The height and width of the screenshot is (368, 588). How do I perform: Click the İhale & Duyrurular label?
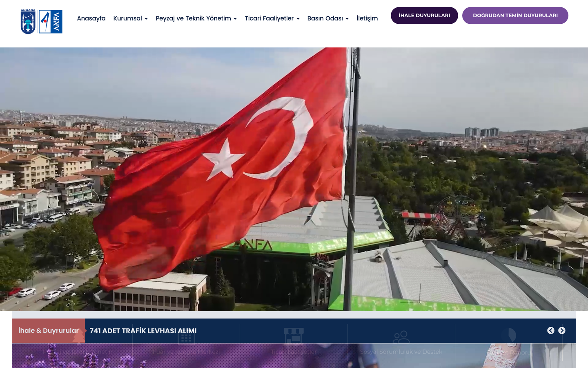click(49, 331)
